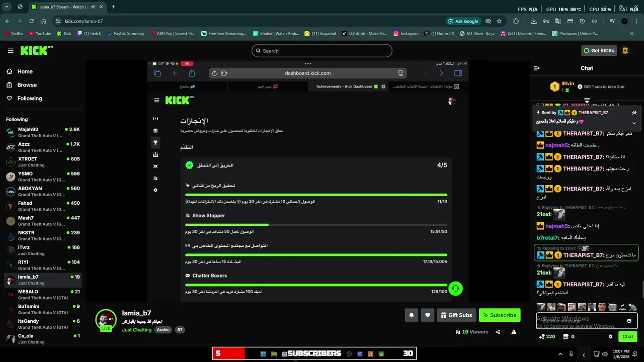This screenshot has width=644, height=362.
Task: Focus the Kick search box
Action: click(x=322, y=51)
